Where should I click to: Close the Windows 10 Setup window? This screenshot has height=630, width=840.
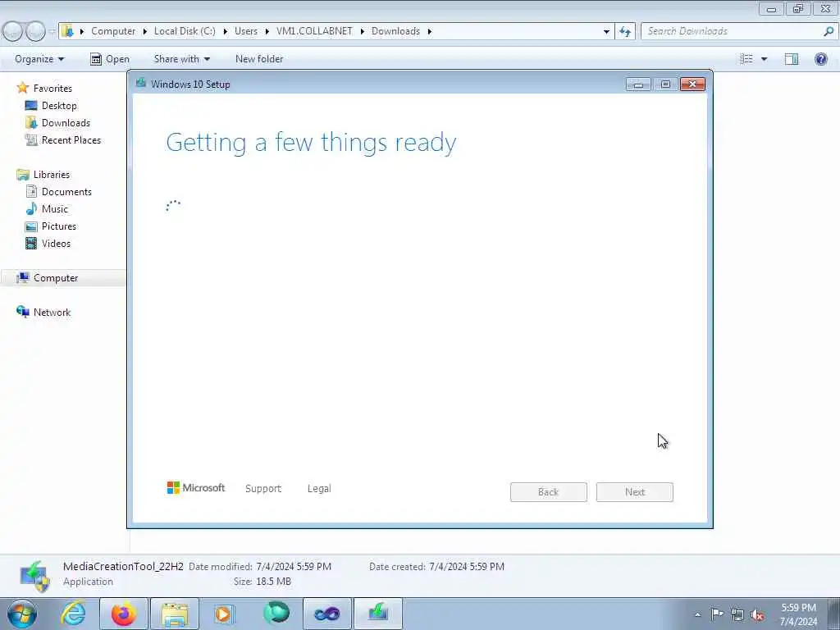[692, 84]
